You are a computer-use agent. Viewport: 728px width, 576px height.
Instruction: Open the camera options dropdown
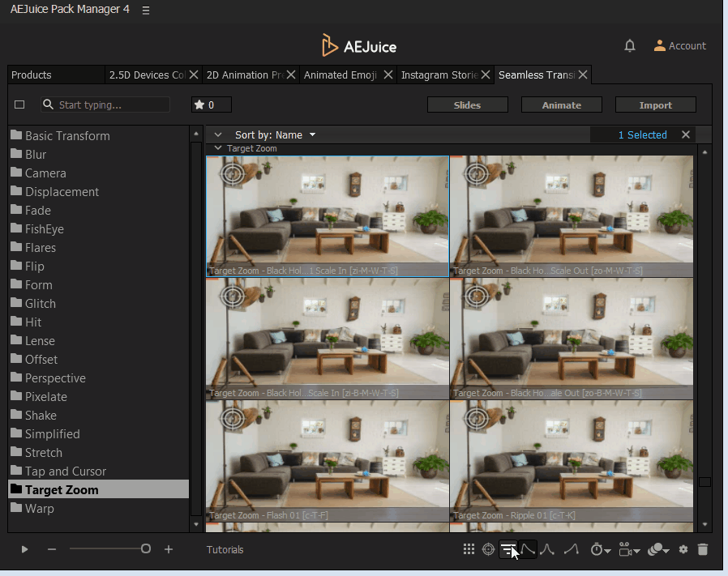point(630,549)
